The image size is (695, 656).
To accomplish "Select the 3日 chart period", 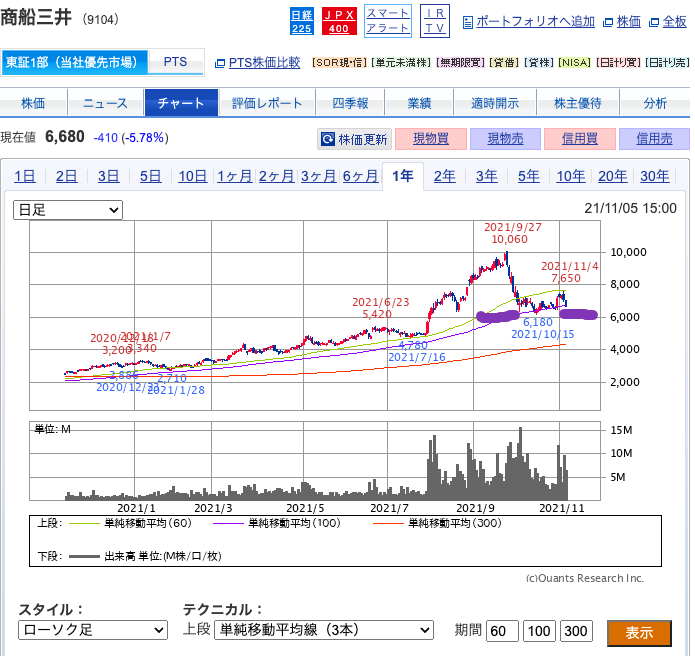I will click(x=108, y=176).
